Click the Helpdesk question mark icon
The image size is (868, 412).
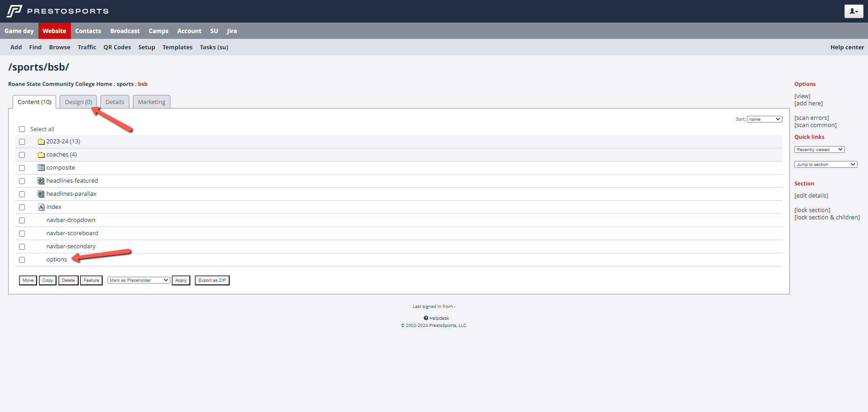[x=426, y=318]
